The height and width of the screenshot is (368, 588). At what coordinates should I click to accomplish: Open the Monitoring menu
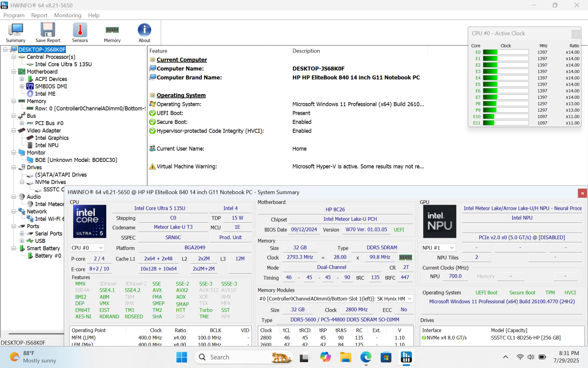click(x=68, y=15)
